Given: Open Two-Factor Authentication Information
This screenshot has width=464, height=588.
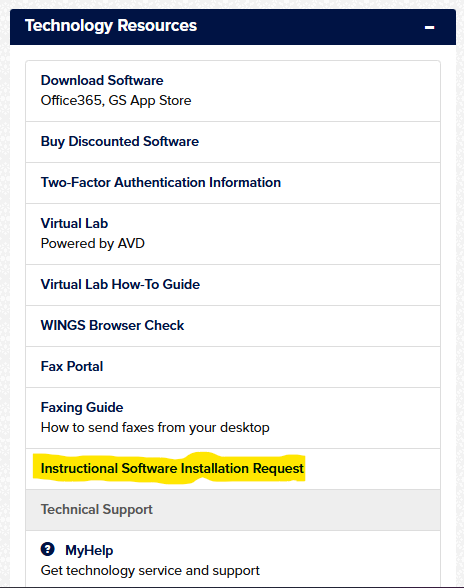Looking at the screenshot, I should tap(161, 182).
